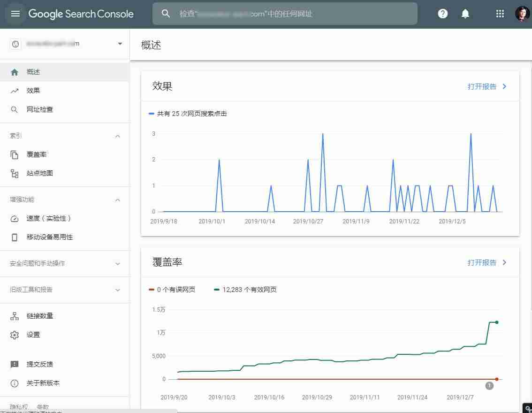This screenshot has width=532, height=413.
Task: Open the 覆盖率 report via 打开报告
Action: point(481,262)
